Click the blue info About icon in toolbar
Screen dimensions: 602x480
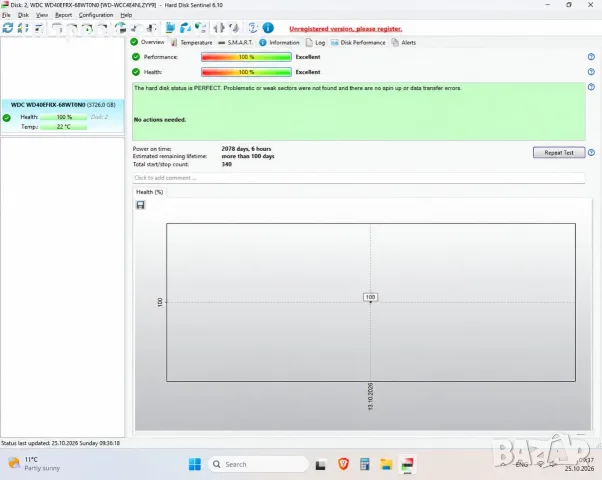pos(268,28)
